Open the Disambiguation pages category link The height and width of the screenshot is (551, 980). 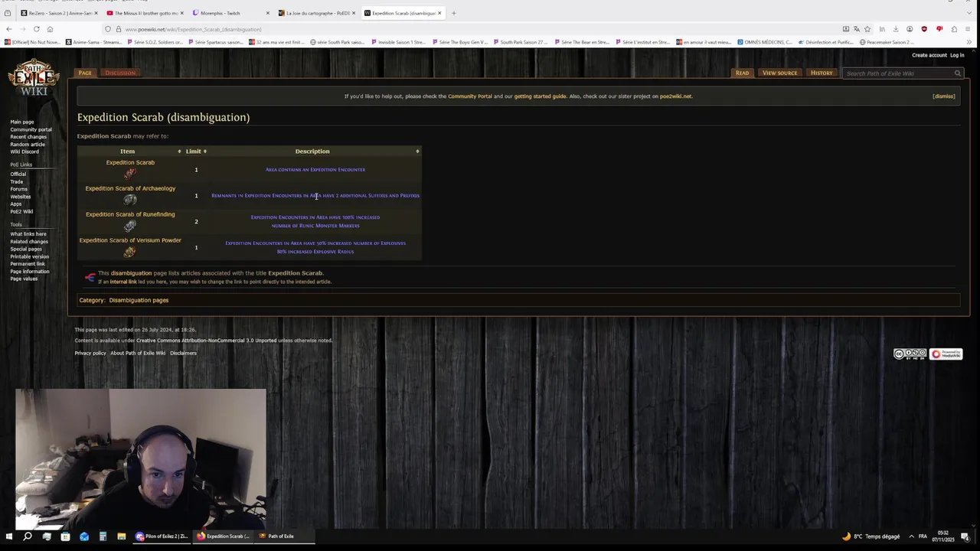click(139, 300)
